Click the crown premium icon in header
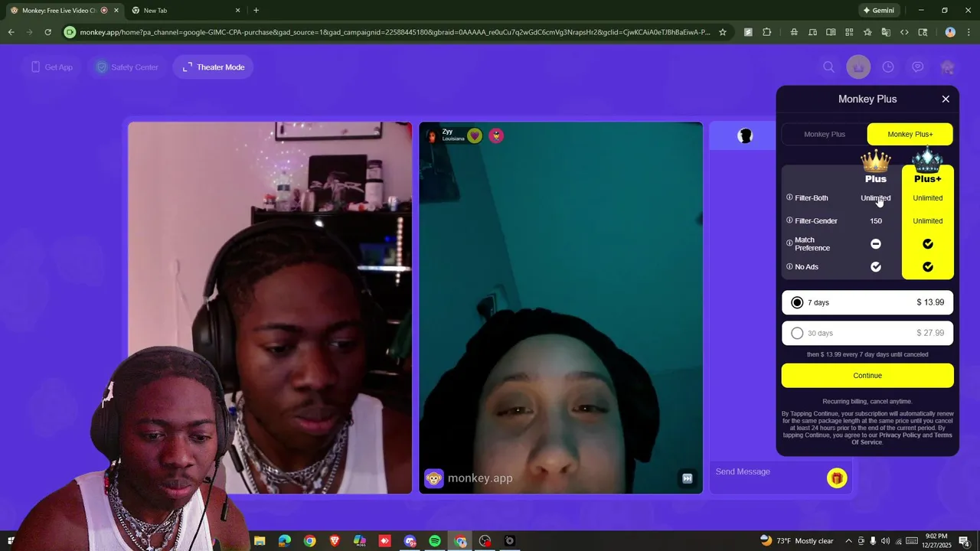The width and height of the screenshot is (980, 551). click(x=858, y=67)
